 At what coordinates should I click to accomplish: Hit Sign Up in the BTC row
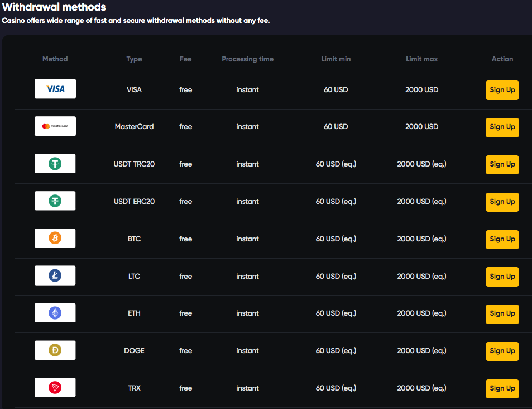502,239
